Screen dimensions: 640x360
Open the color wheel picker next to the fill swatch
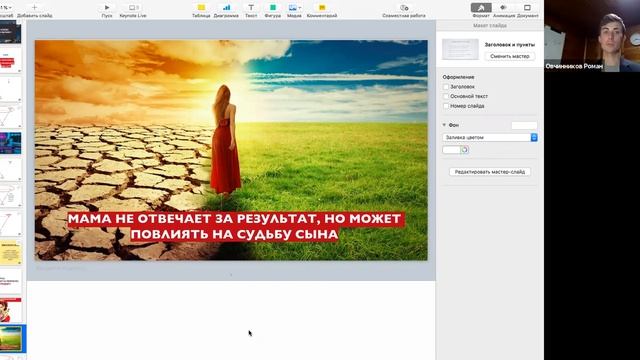[464, 150]
